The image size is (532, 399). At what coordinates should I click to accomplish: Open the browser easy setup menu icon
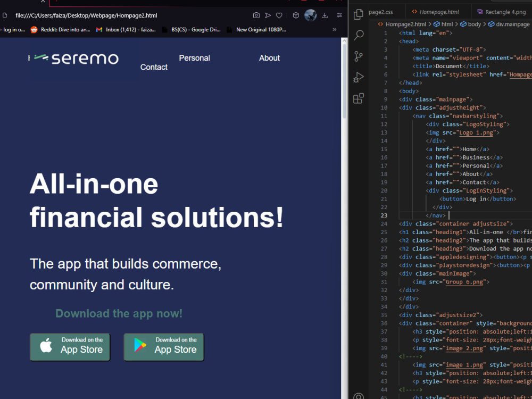[339, 15]
